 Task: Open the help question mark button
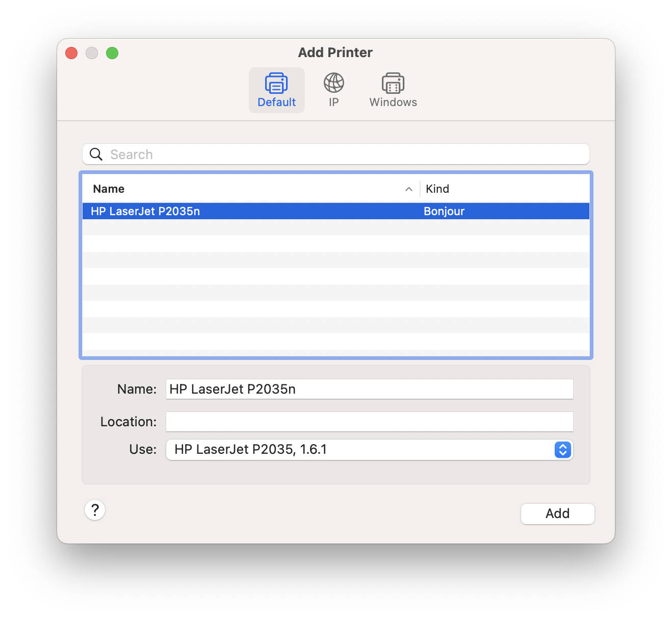(95, 510)
